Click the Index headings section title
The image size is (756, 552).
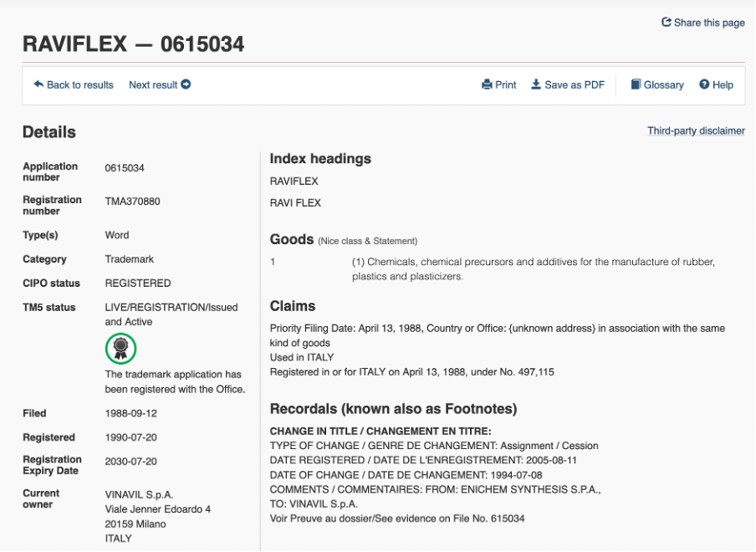pyautogui.click(x=320, y=159)
